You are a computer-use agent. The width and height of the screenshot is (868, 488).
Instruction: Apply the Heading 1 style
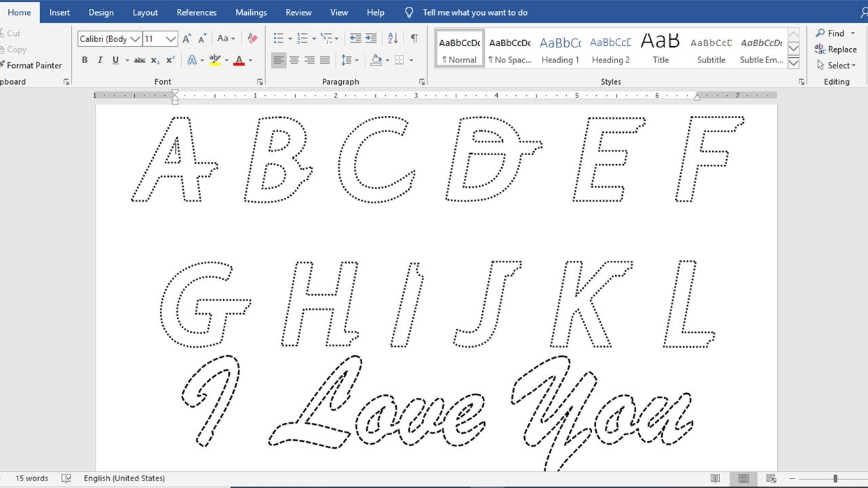point(560,49)
